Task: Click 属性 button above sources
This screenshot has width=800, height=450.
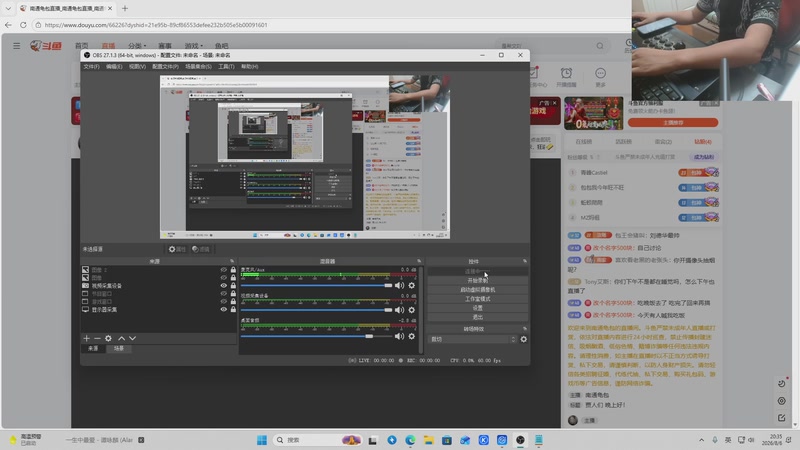Action: click(177, 249)
